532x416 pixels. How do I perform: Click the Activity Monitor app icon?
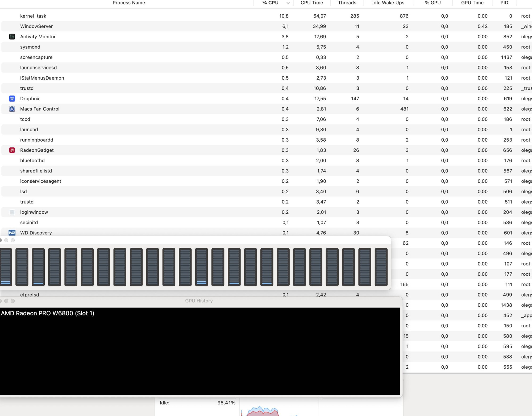(x=12, y=37)
